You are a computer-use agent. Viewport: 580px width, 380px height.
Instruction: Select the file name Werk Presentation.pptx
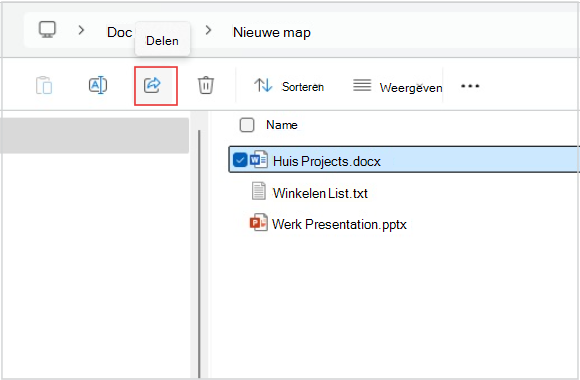[339, 224]
